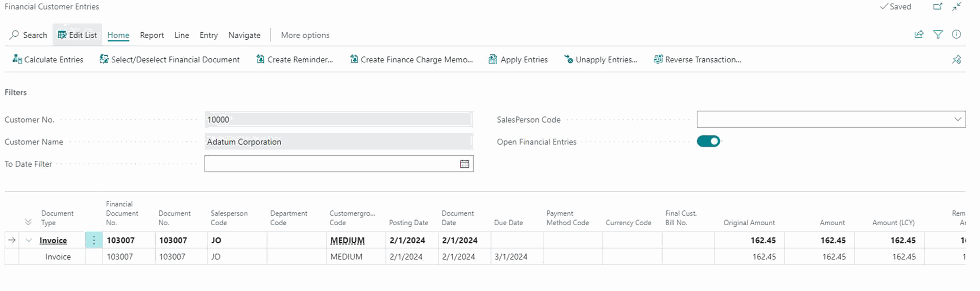The height and width of the screenshot is (291, 980).
Task: Open the Navigate menu
Action: point(244,35)
